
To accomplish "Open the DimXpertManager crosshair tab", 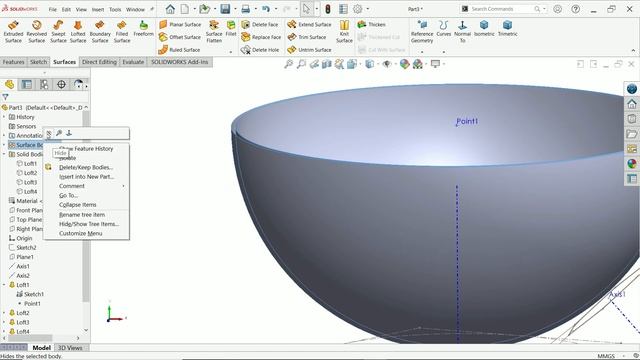I will (x=61, y=84).
